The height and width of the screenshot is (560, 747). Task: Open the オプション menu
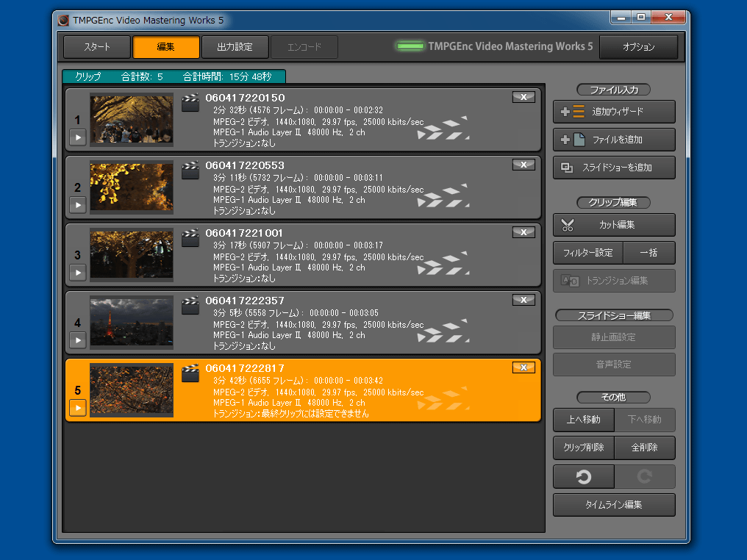pos(638,47)
